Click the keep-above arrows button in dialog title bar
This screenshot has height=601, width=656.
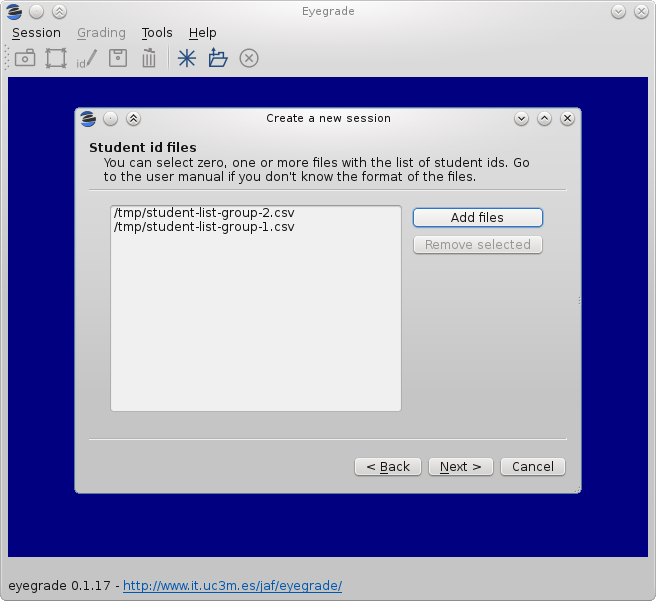133,119
